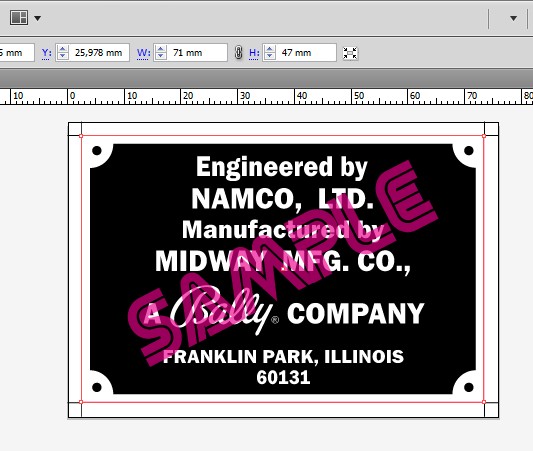Decrease the W width with down arrow
Screen dimensions: 533x451
pyautogui.click(x=160, y=56)
